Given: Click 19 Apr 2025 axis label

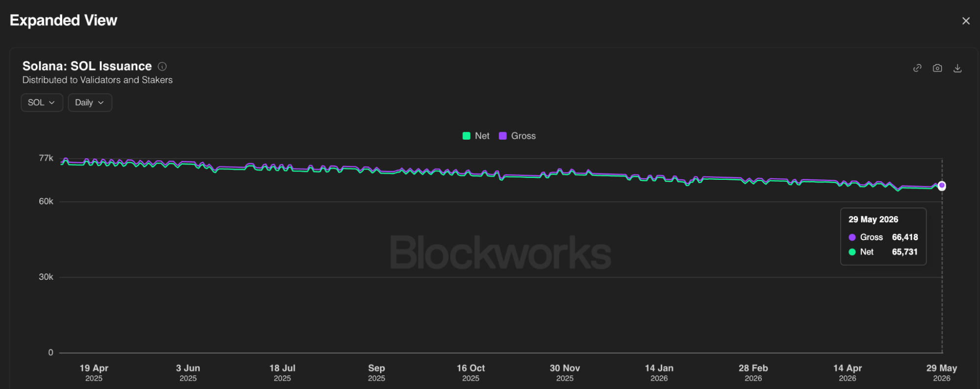Looking at the screenshot, I should tap(94, 372).
